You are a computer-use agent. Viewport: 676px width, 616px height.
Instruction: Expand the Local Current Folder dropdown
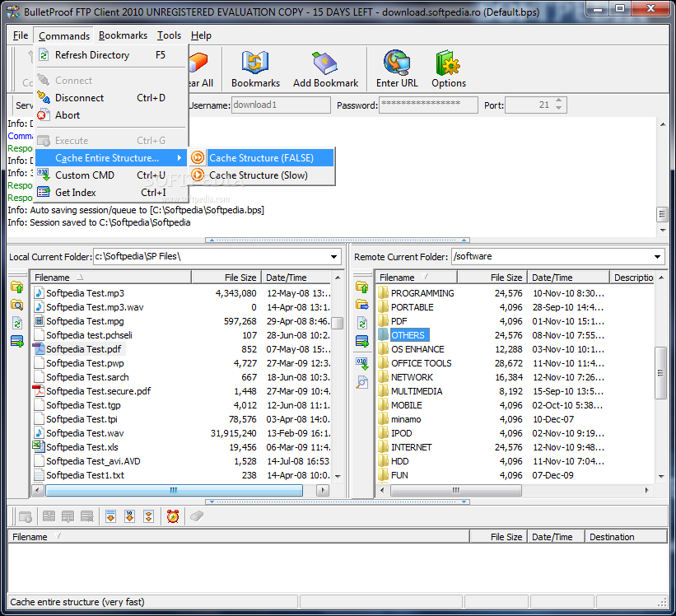click(333, 256)
